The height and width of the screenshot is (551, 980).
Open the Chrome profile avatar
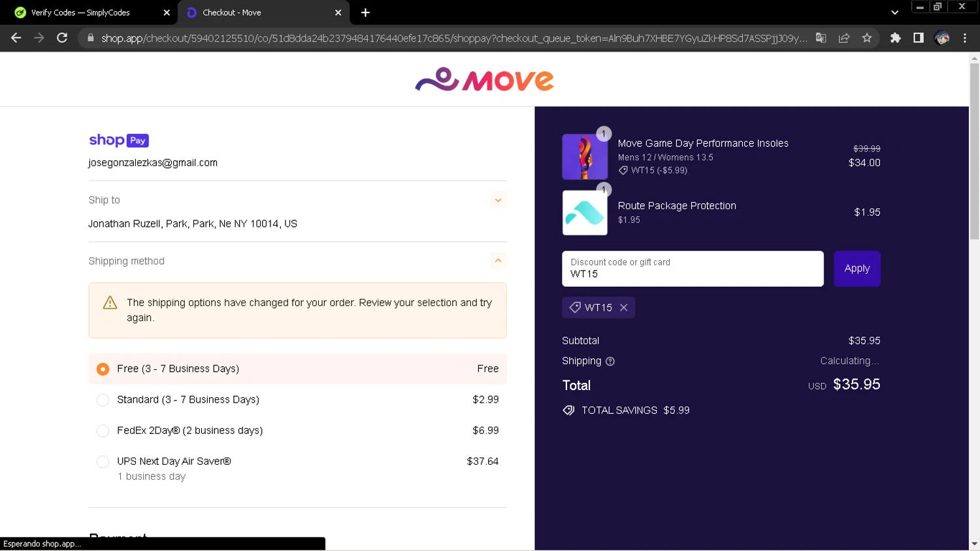click(942, 38)
